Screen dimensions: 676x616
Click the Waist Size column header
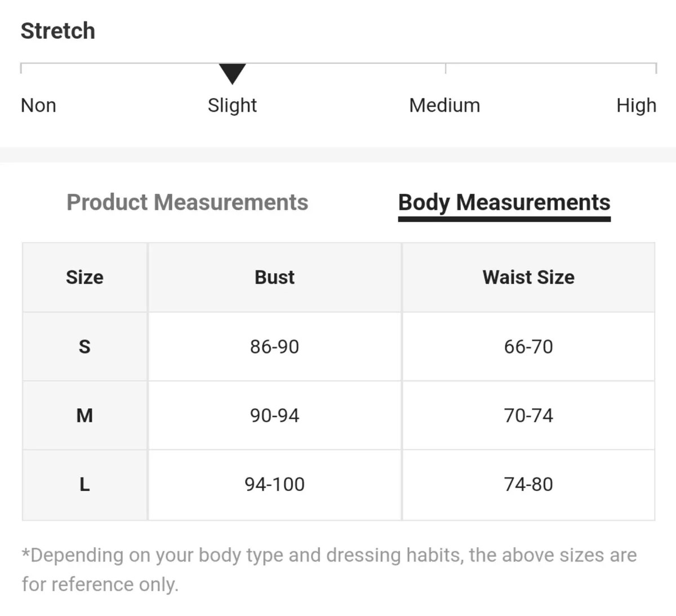pos(528,277)
